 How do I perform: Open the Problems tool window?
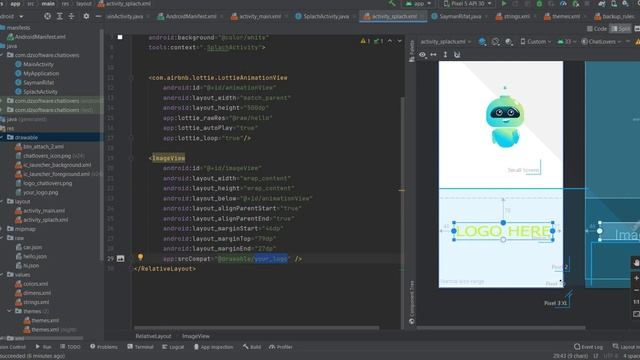click(x=104, y=347)
